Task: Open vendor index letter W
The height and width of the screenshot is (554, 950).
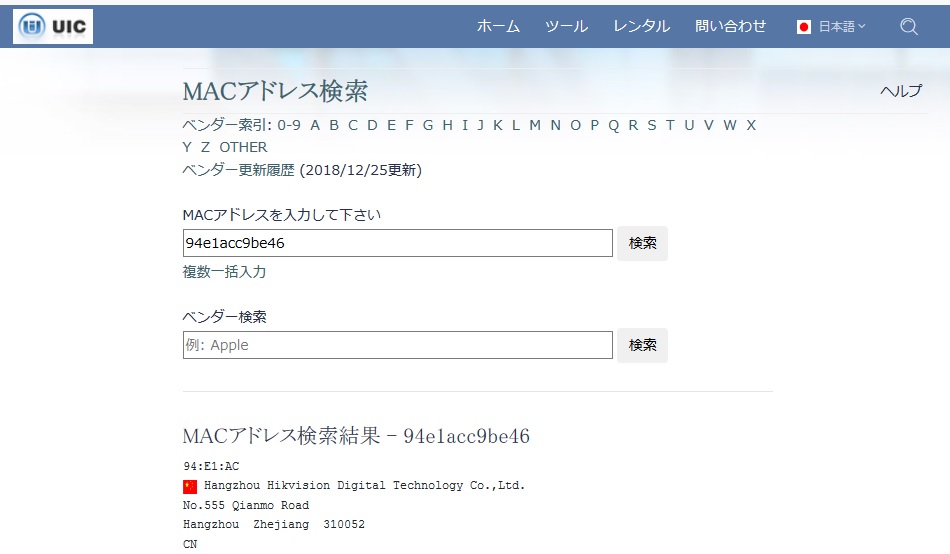Action: point(730,125)
